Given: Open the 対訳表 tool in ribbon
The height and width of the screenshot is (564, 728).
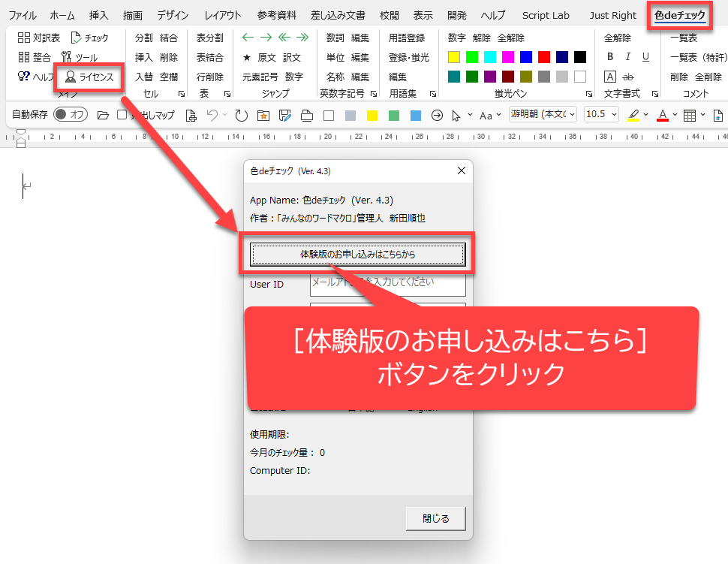Looking at the screenshot, I should pos(38,38).
